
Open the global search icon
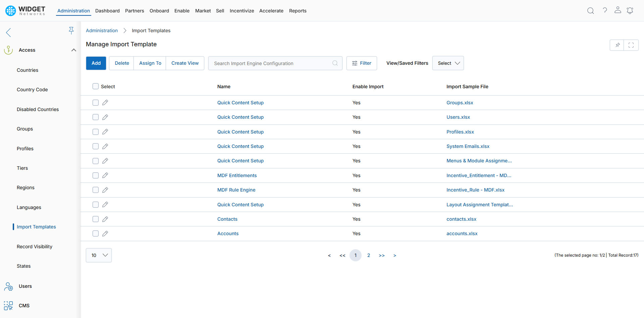(590, 10)
